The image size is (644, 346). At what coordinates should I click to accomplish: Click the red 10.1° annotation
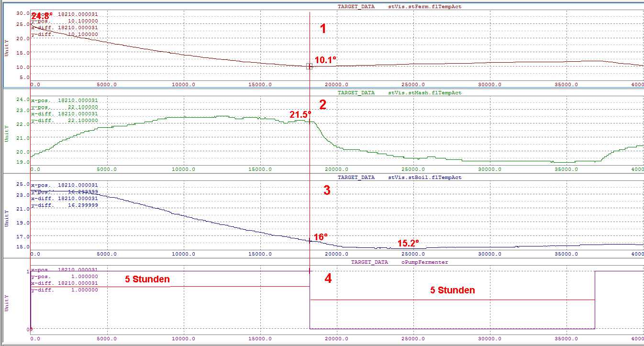pyautogui.click(x=325, y=60)
